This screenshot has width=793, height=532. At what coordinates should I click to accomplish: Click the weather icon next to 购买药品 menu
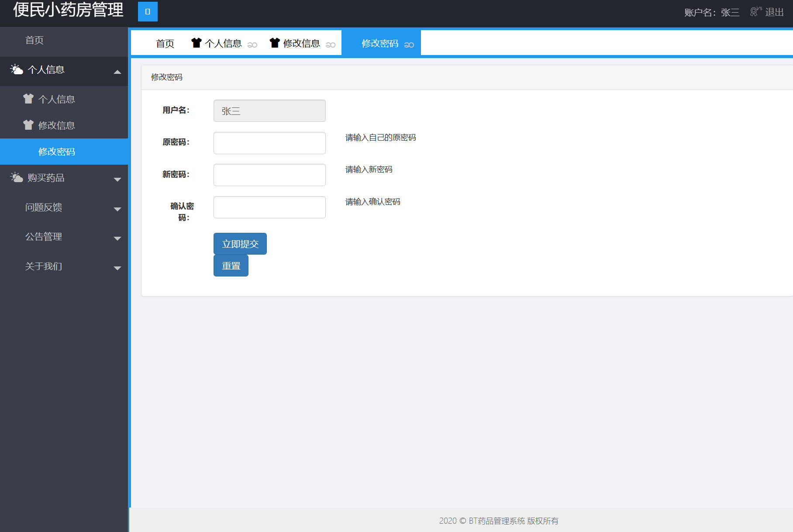coord(16,177)
